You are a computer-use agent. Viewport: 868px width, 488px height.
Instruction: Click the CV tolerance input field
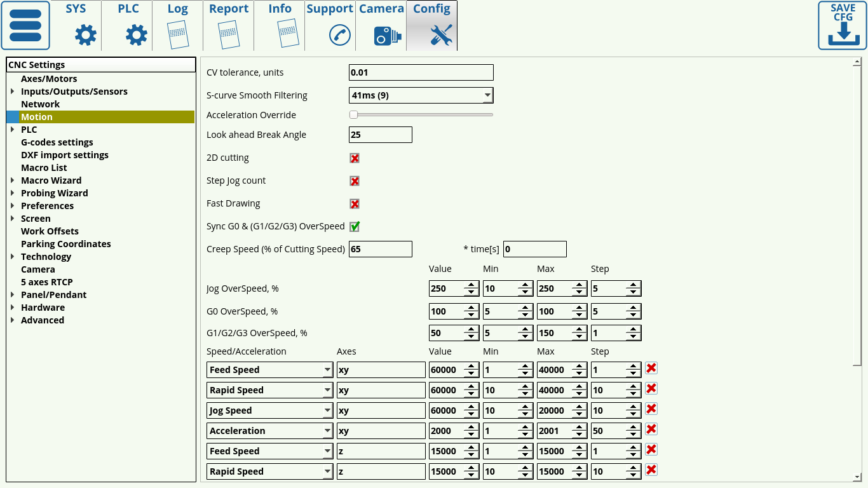421,72
